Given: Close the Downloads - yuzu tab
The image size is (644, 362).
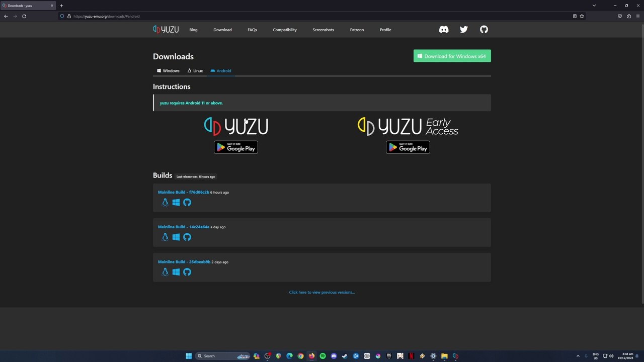Looking at the screenshot, I should (x=51, y=6).
